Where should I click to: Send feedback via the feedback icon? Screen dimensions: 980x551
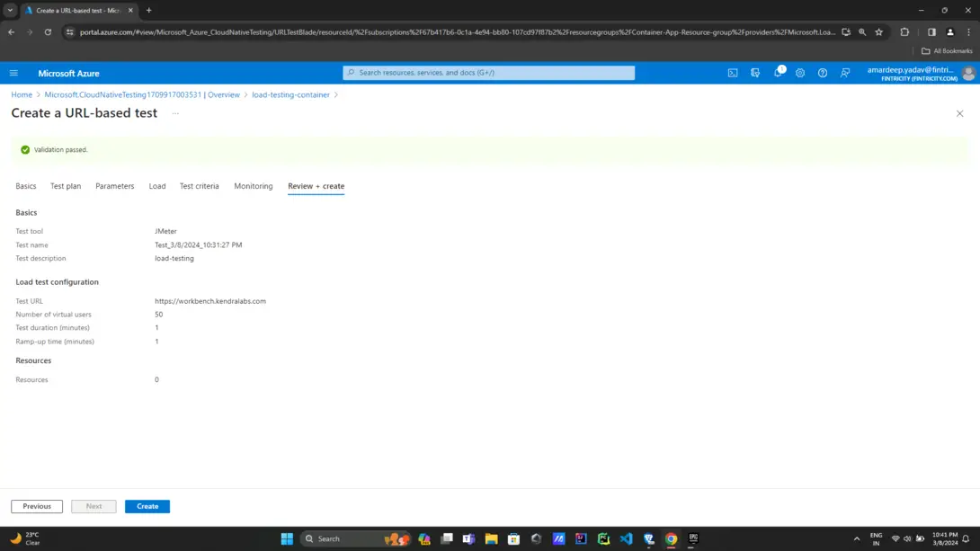point(845,73)
